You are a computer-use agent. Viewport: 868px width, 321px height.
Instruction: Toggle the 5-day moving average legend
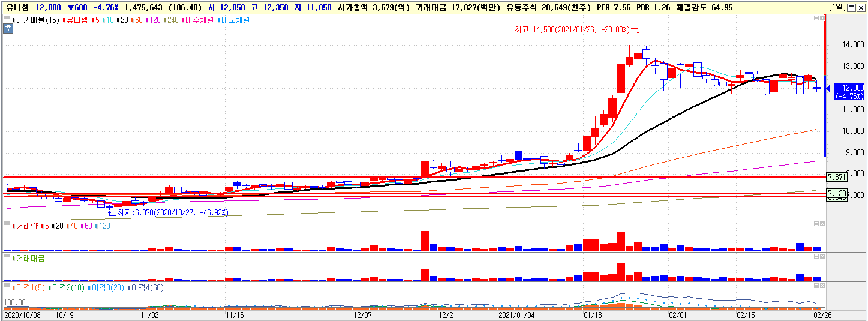pyautogui.click(x=95, y=20)
